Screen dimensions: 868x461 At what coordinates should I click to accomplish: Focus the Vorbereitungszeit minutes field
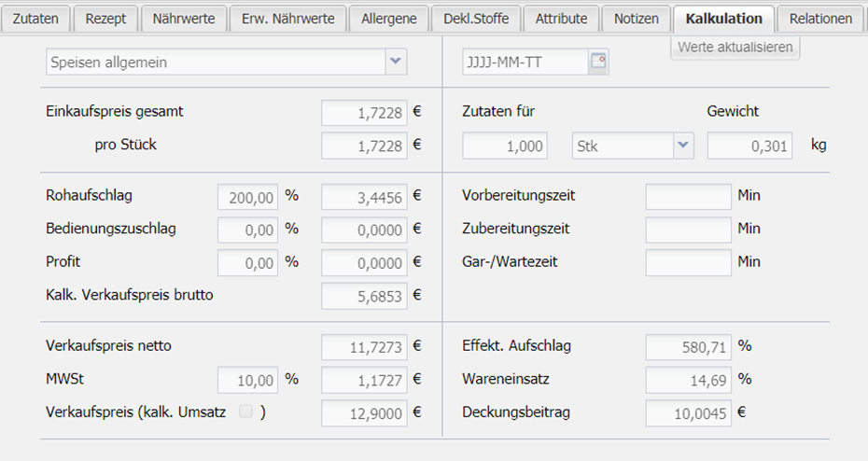[x=688, y=197]
